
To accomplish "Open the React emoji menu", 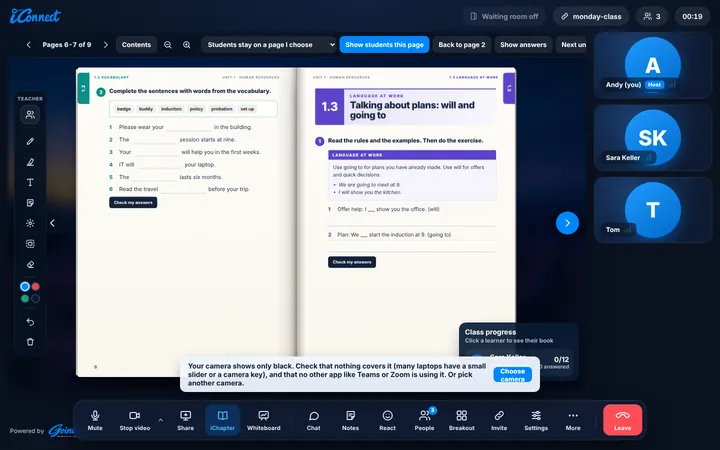I will coord(388,420).
